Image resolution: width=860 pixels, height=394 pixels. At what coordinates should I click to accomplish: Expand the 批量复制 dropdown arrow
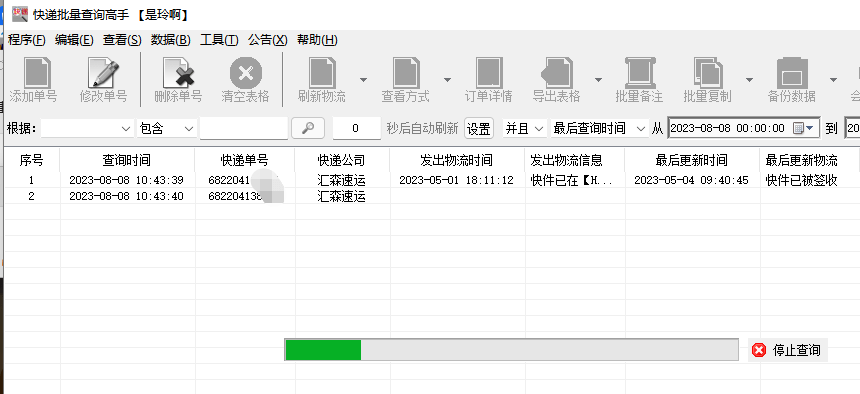click(749, 80)
